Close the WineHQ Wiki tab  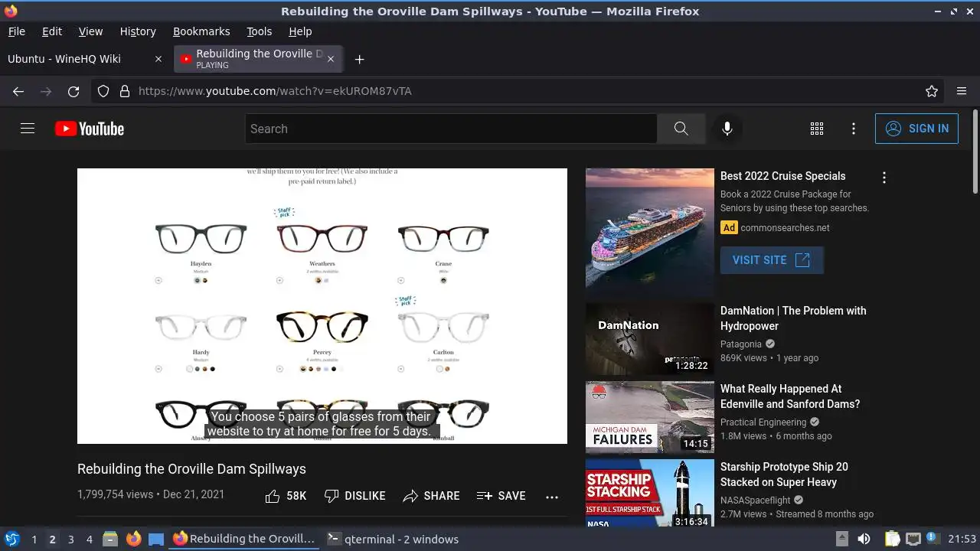pyautogui.click(x=158, y=59)
